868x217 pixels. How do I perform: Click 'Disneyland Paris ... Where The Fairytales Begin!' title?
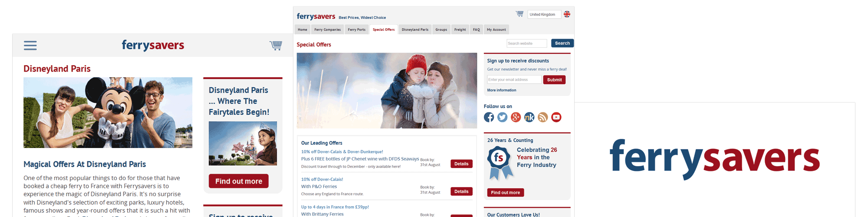[x=239, y=101]
